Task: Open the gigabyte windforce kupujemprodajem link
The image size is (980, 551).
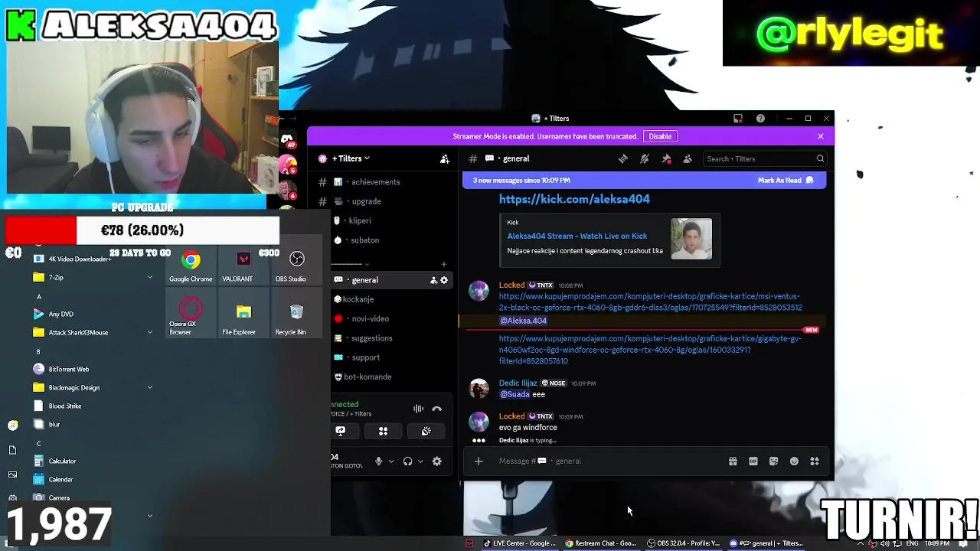Action: click(650, 350)
